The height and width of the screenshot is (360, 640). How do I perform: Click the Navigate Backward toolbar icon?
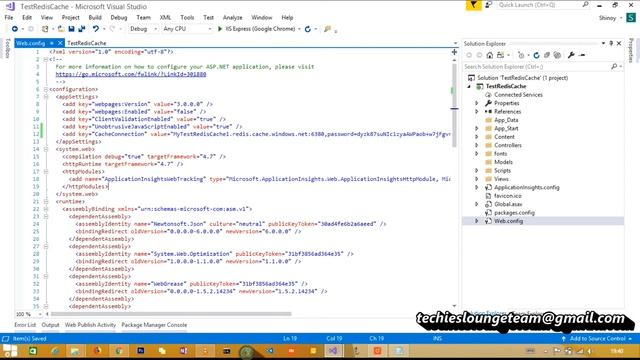[15, 29]
